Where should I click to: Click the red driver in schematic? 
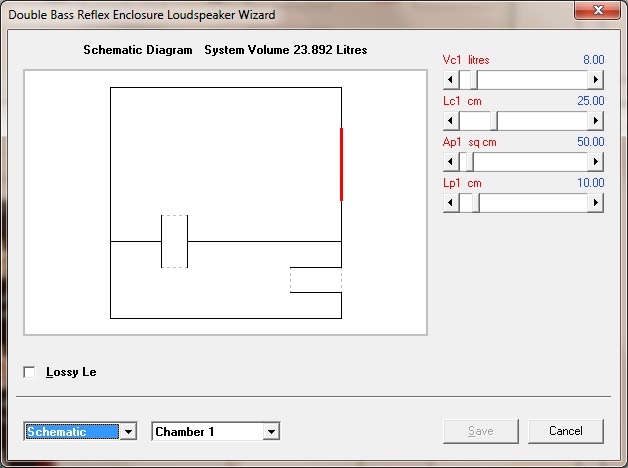tap(341, 165)
